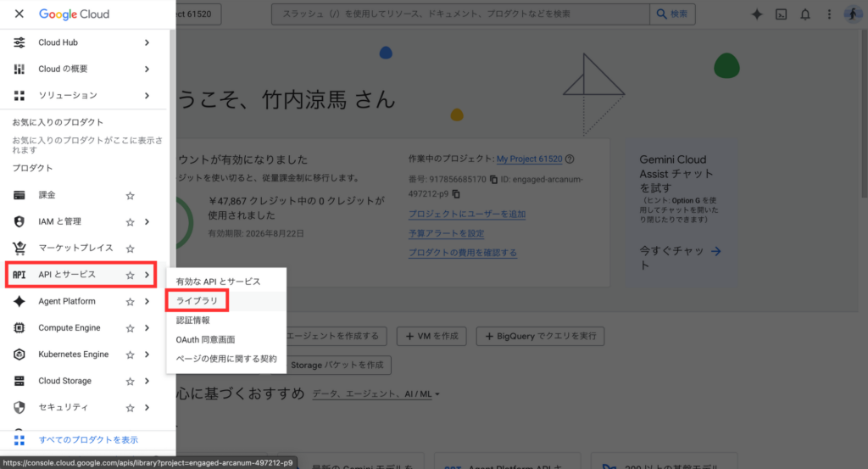Viewport: 868px width, 469px height.
Task: Open データ、エージェント、AI / ML dropdown
Action: tap(376, 394)
